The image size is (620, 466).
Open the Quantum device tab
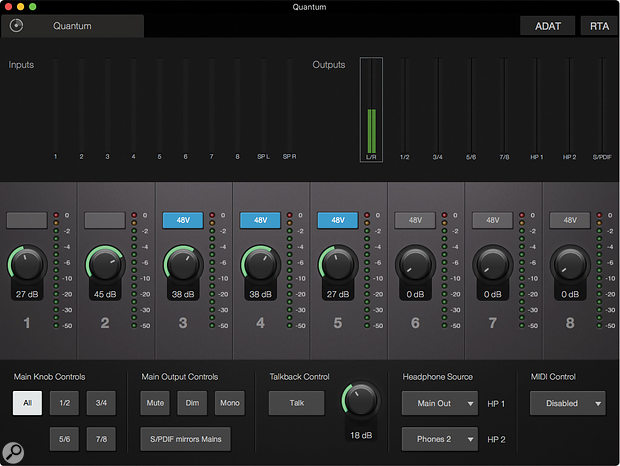point(72,26)
